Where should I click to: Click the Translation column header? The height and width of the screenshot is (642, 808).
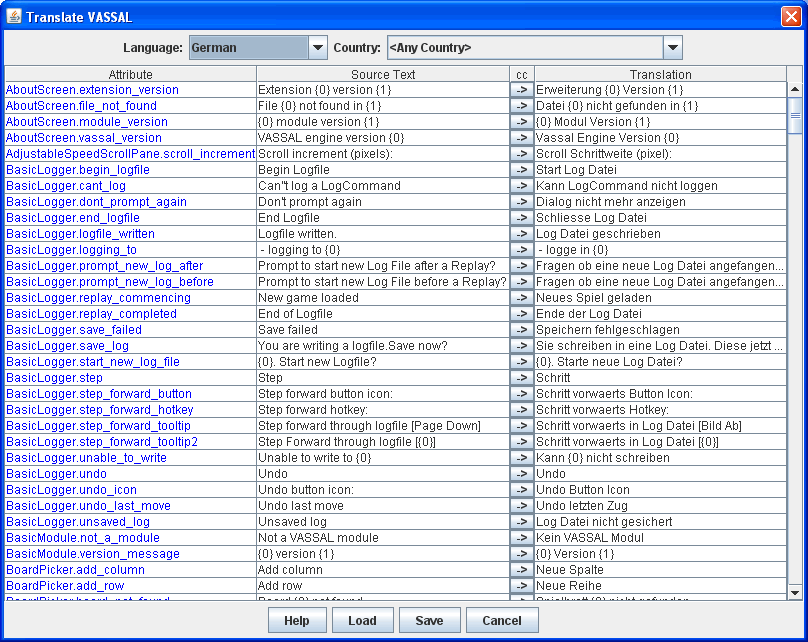tap(660, 74)
